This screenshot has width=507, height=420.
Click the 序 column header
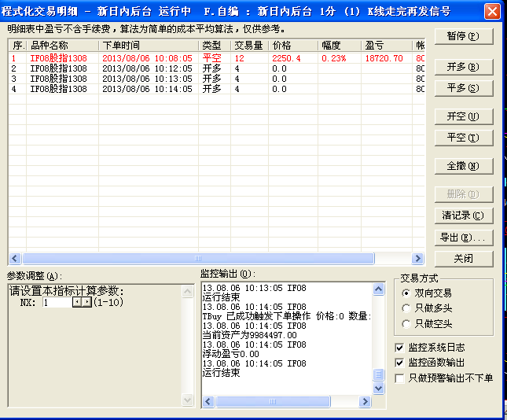[x=17, y=46]
